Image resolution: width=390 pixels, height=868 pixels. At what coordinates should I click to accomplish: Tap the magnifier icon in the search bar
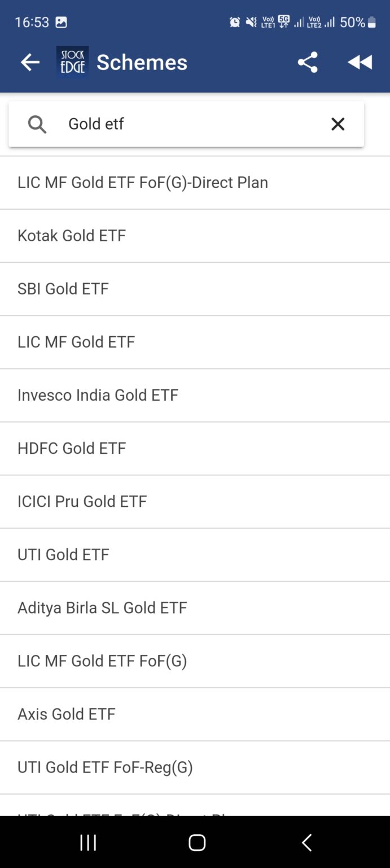pyautogui.click(x=36, y=124)
